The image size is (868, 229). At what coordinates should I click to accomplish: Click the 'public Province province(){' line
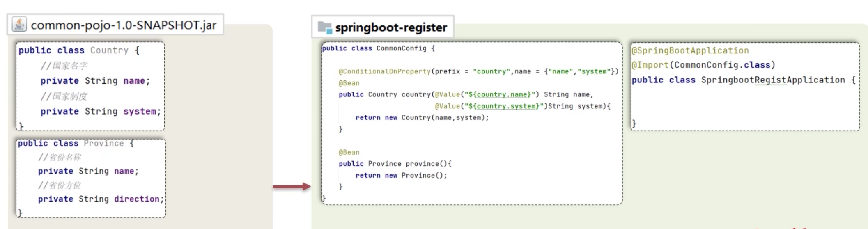click(x=395, y=164)
